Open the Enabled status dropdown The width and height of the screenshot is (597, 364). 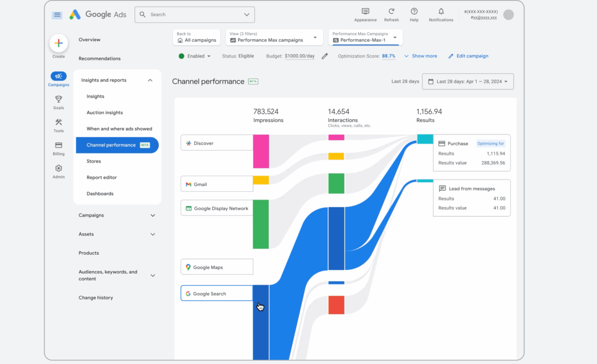coord(195,56)
